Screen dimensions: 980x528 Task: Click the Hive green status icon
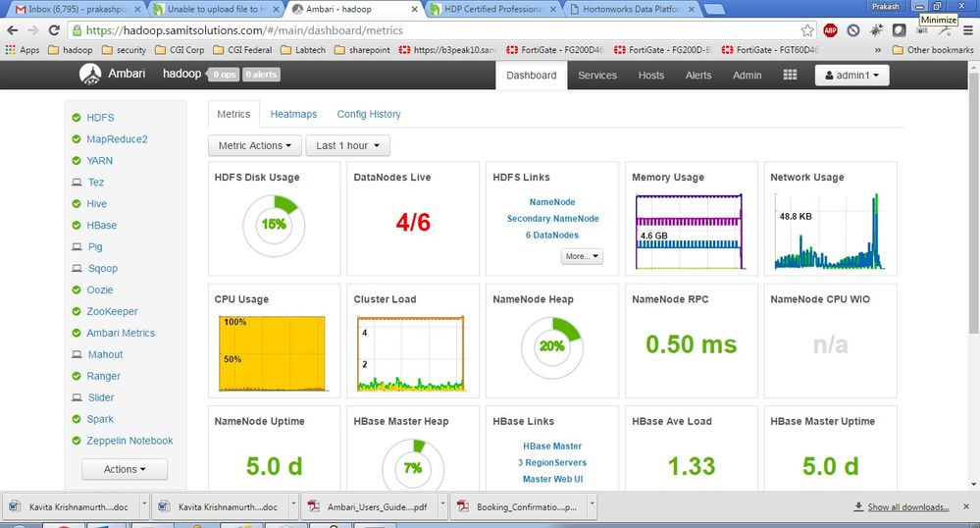[77, 204]
